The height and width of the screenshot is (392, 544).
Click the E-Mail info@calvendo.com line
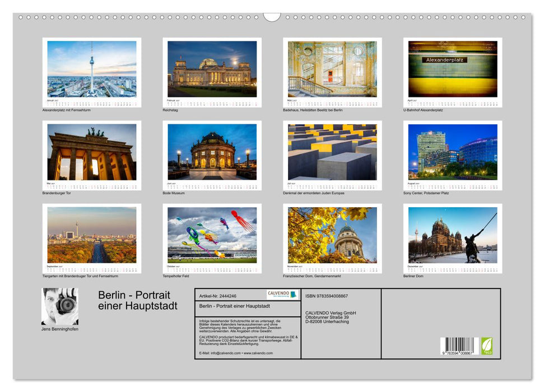tap(236, 353)
